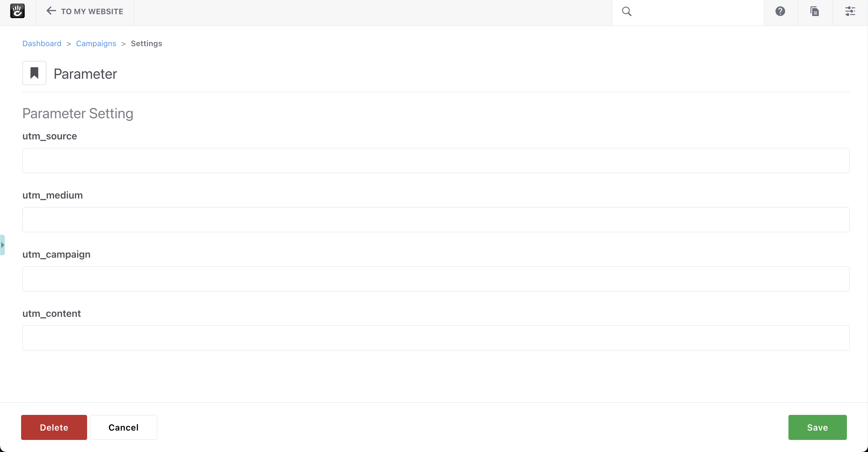Click the bookmark icon beside Parameter
Image resolution: width=868 pixels, height=452 pixels.
(x=34, y=73)
